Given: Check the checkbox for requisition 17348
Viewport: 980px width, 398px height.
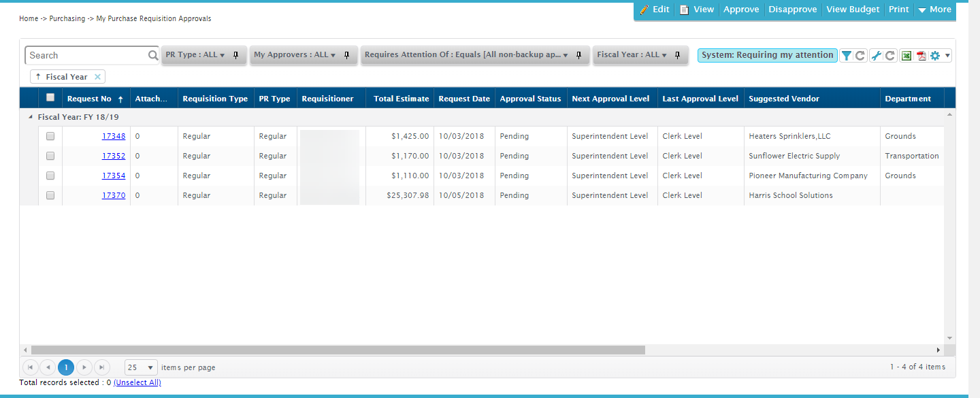Looking at the screenshot, I should click(49, 135).
